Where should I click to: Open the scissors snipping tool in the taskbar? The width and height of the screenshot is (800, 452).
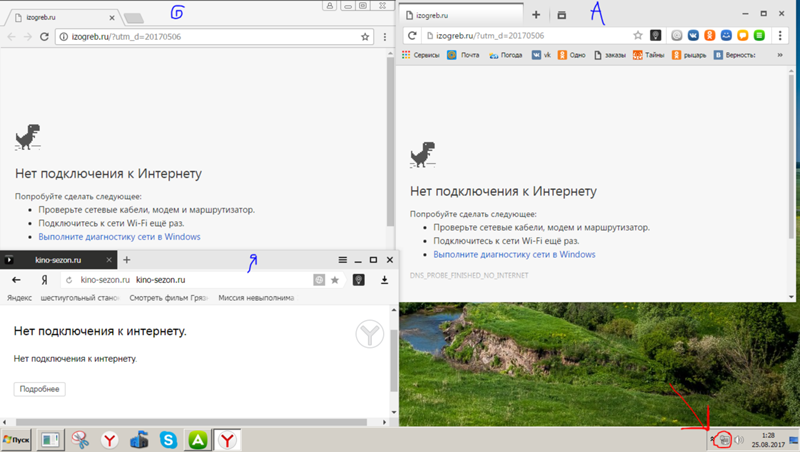pyautogui.click(x=80, y=438)
